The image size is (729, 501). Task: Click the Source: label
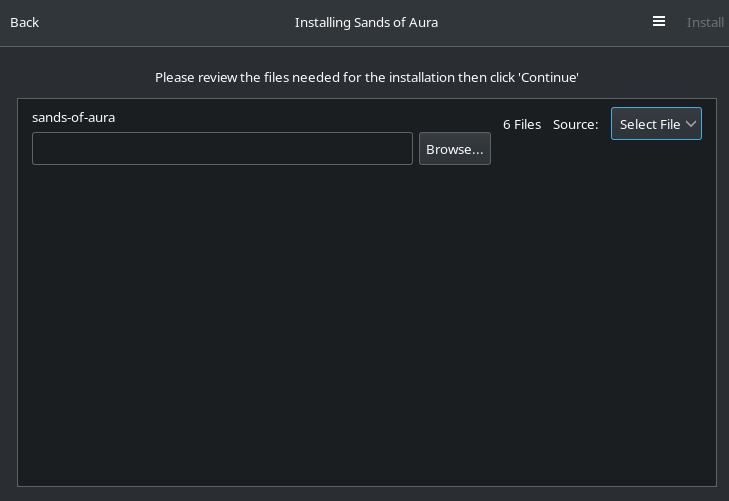(575, 124)
